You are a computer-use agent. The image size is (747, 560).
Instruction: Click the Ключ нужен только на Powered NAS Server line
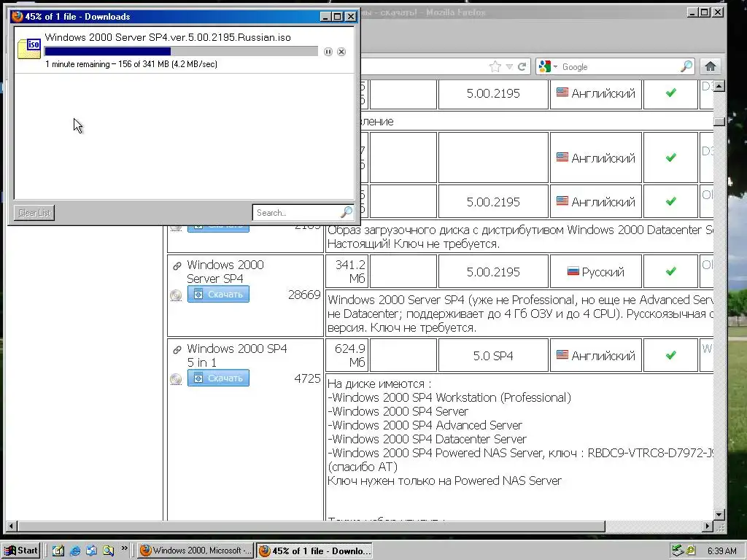click(444, 481)
